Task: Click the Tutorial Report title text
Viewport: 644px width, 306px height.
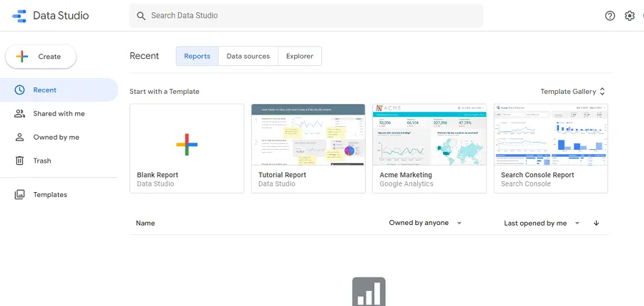Action: coord(282,175)
